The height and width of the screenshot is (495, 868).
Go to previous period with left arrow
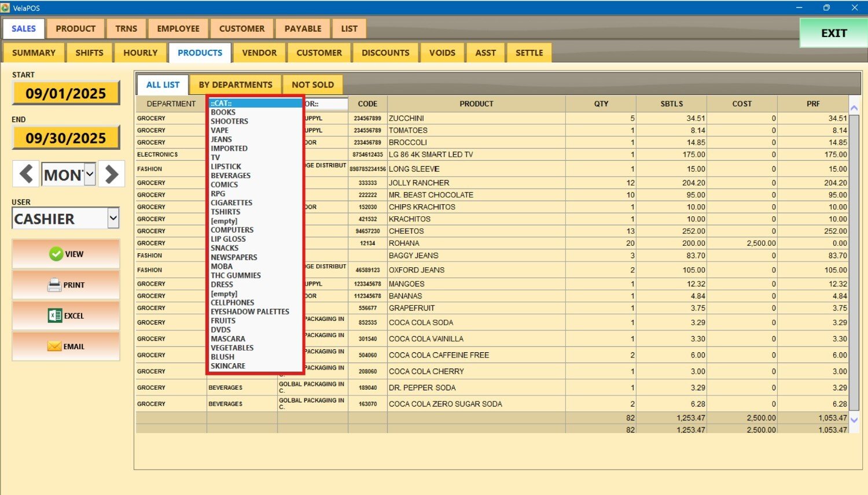coord(26,174)
